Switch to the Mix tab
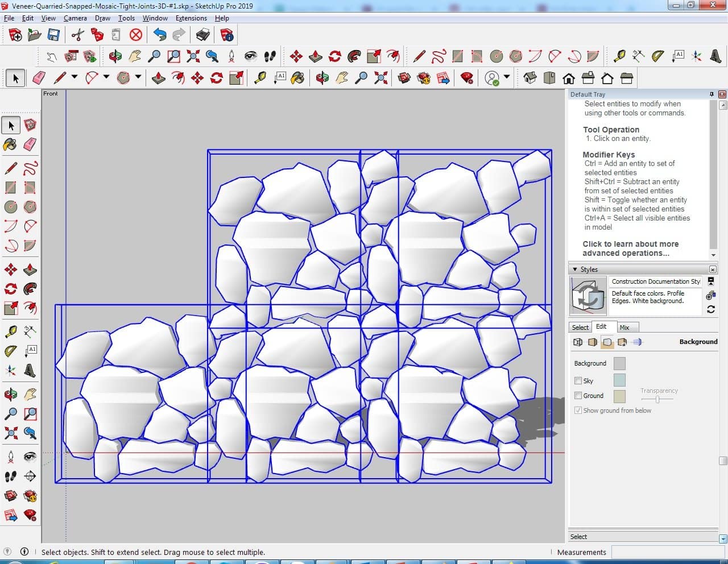The height and width of the screenshot is (564, 728). (624, 327)
